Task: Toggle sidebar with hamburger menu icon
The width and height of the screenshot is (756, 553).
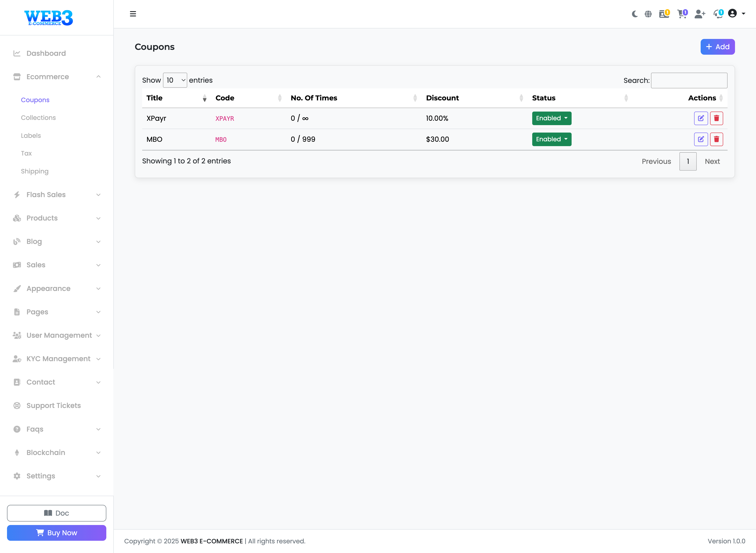Action: (133, 14)
